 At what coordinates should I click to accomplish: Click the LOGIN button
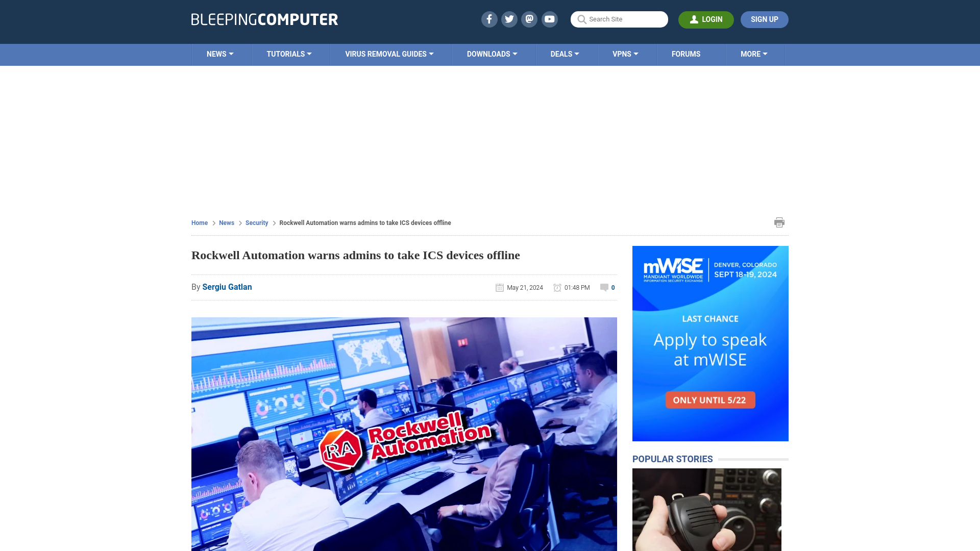click(706, 19)
